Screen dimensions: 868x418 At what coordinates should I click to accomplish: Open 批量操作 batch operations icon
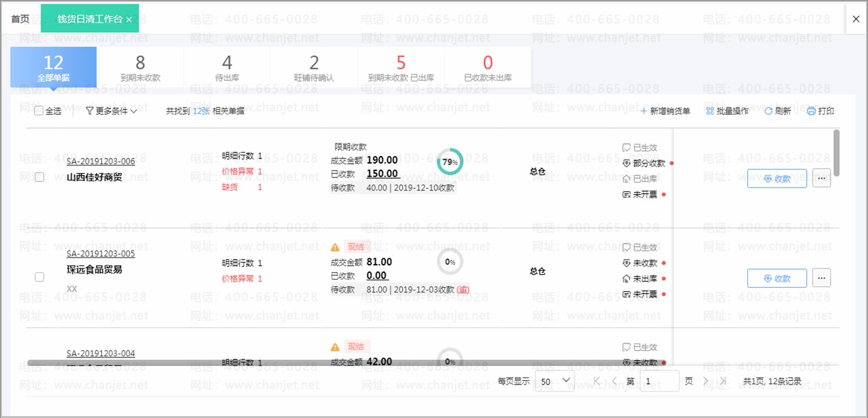(710, 111)
